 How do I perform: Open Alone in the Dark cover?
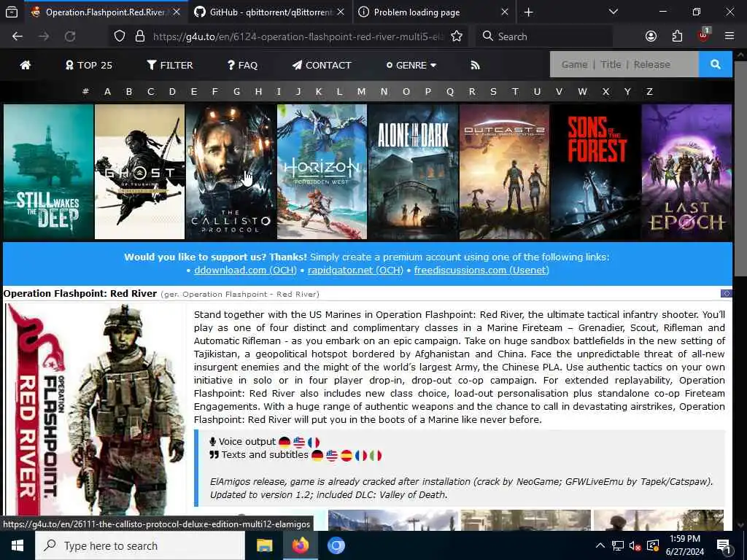[413, 171]
